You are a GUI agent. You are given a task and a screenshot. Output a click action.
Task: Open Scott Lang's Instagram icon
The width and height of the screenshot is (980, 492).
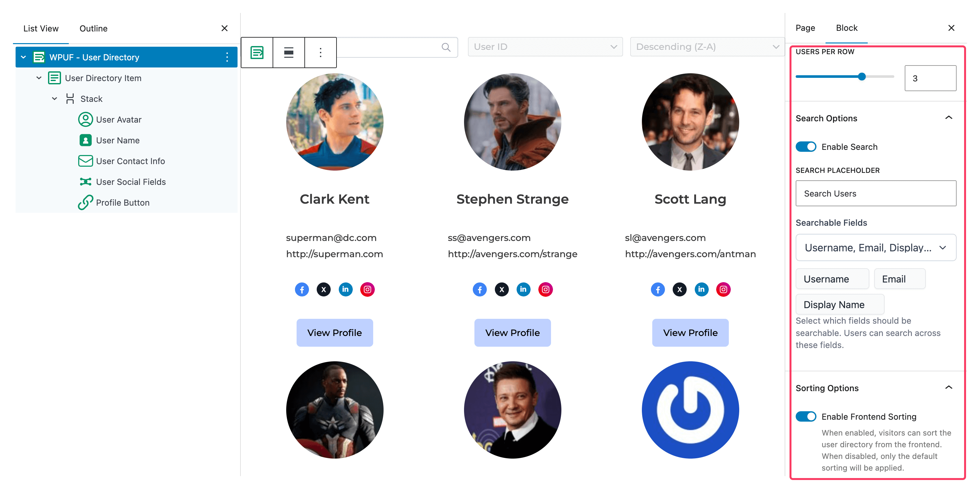pos(723,290)
